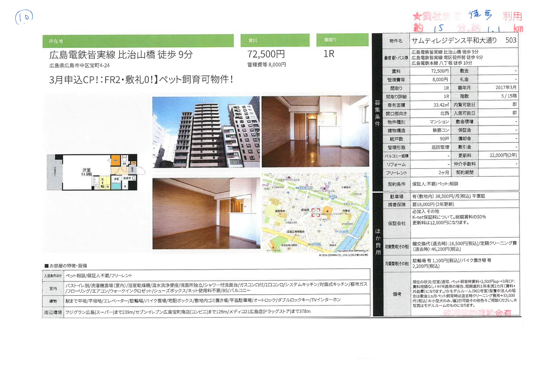Image resolution: width=554 pixels, height=392 pixels.
Task: Click the ほか費用 vertical black label
Action: pos(378,242)
